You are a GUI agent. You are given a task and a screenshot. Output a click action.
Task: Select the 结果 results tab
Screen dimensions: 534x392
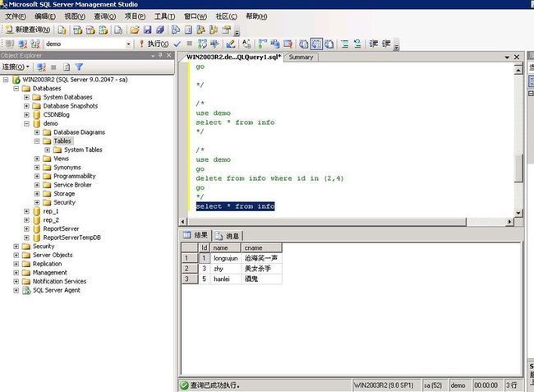[196, 235]
